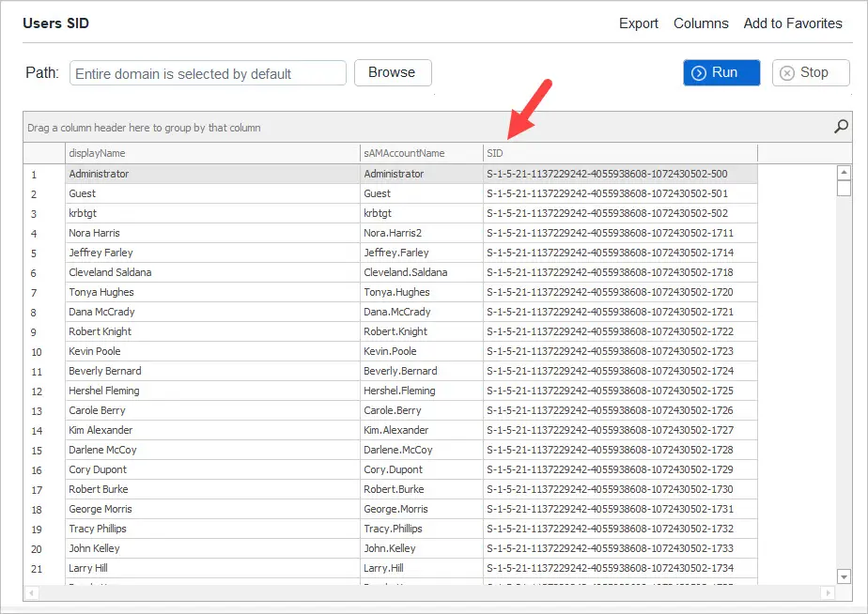Click Cory.Dupont account name cell
This screenshot has width=868, height=614.
[x=421, y=469]
